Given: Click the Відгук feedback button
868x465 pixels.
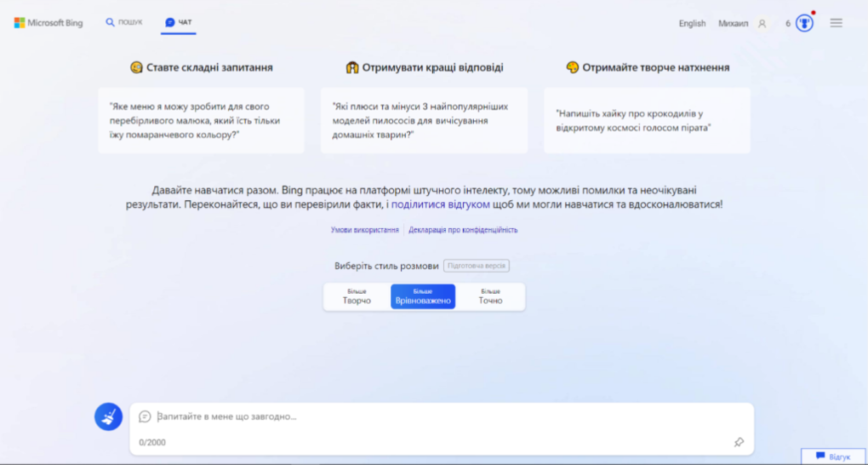Looking at the screenshot, I should (832, 456).
